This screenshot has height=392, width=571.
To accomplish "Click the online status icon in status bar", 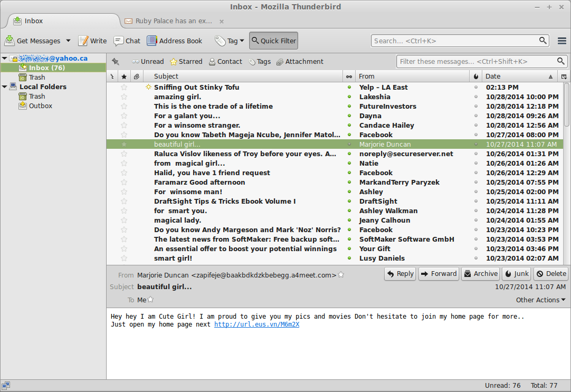I will point(6,386).
